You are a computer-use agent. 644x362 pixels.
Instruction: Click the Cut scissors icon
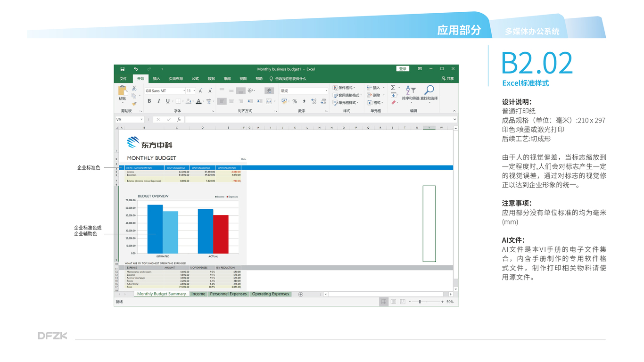[x=134, y=88]
